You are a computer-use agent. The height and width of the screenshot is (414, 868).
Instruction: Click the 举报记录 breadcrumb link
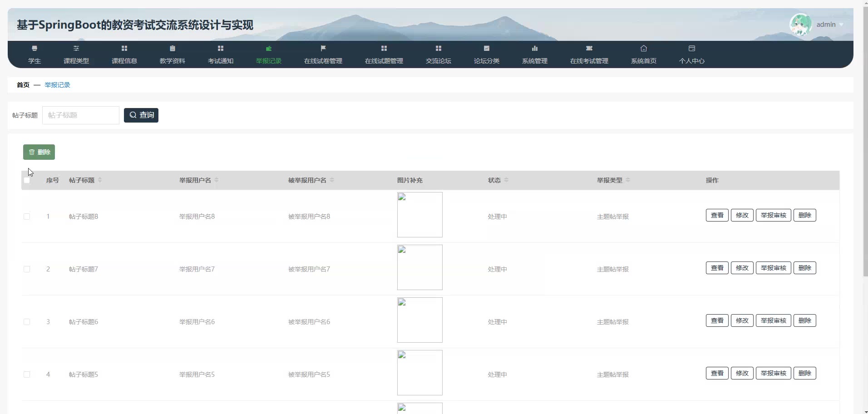(57, 85)
